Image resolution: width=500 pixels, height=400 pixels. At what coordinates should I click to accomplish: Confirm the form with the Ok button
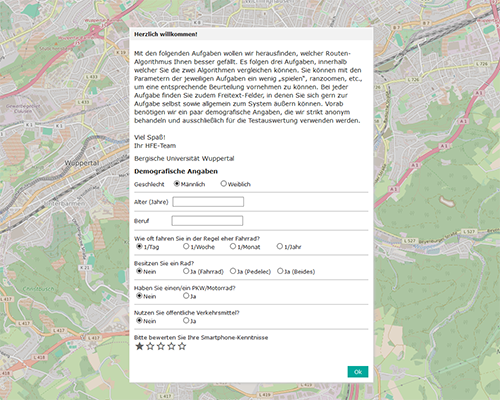click(x=358, y=372)
